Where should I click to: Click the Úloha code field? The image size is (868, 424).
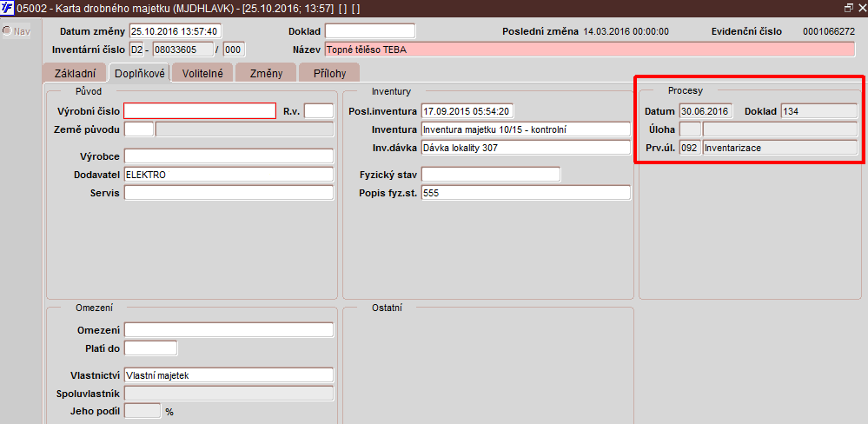point(690,129)
